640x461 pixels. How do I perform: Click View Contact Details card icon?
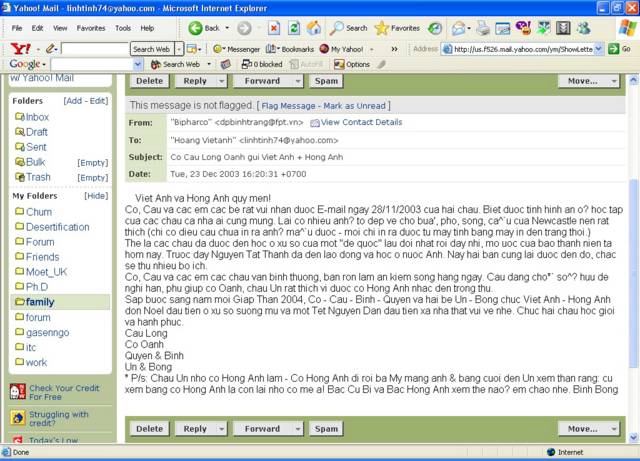click(x=315, y=122)
